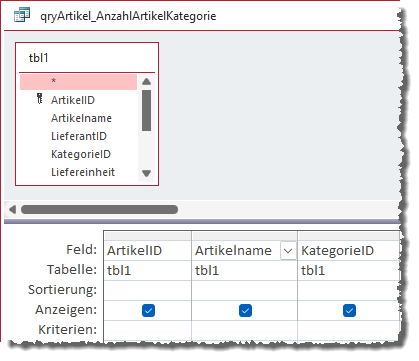Click the Tabelle: row label
The image size is (419, 361).
72,270
